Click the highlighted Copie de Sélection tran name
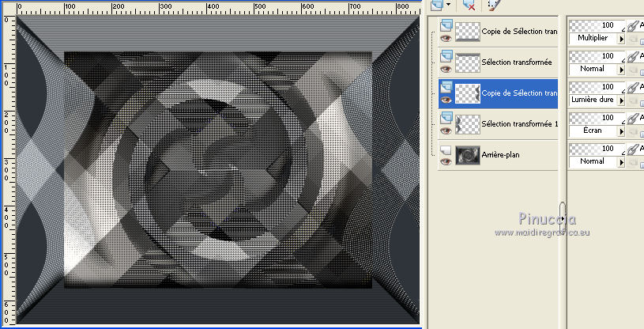The image size is (644, 329). (520, 93)
